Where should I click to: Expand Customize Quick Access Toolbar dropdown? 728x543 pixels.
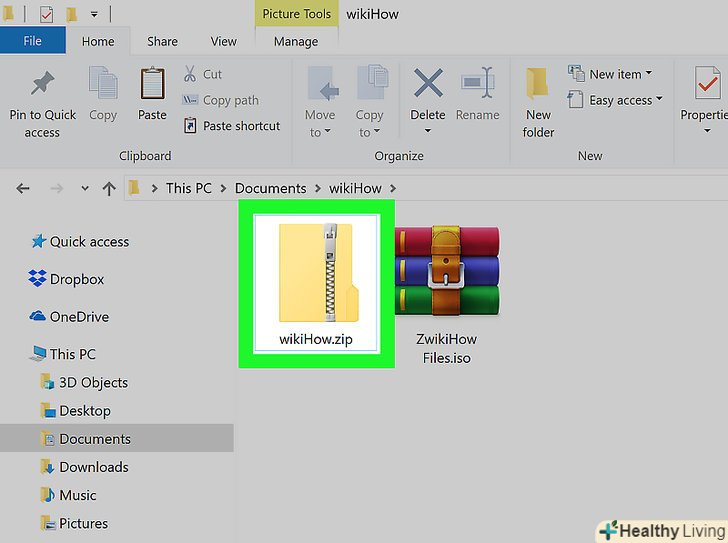tap(94, 14)
